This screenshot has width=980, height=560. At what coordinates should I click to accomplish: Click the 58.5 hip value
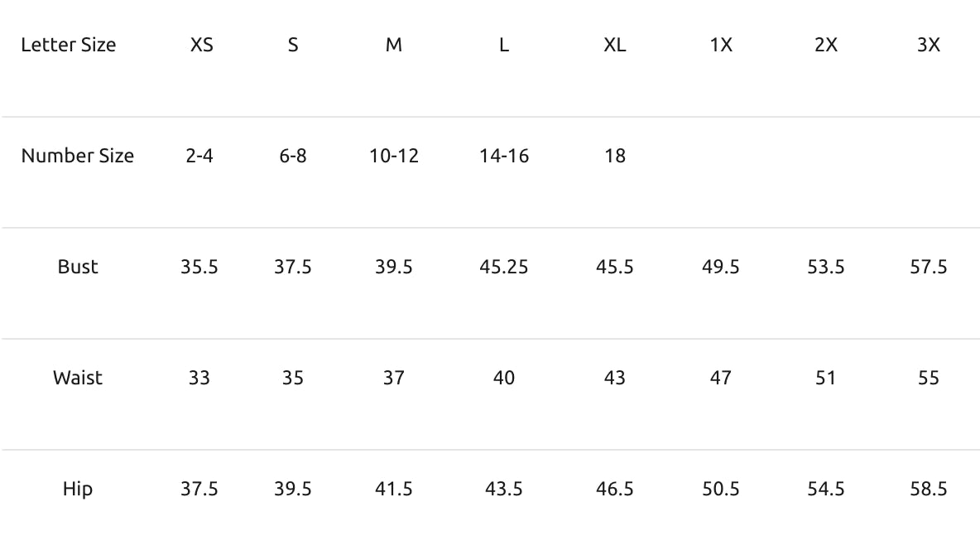[x=928, y=489]
